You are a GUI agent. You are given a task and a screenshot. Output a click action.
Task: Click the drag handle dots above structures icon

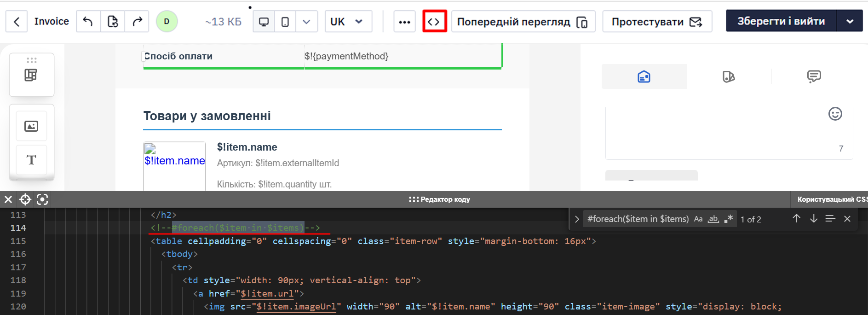[x=31, y=60]
